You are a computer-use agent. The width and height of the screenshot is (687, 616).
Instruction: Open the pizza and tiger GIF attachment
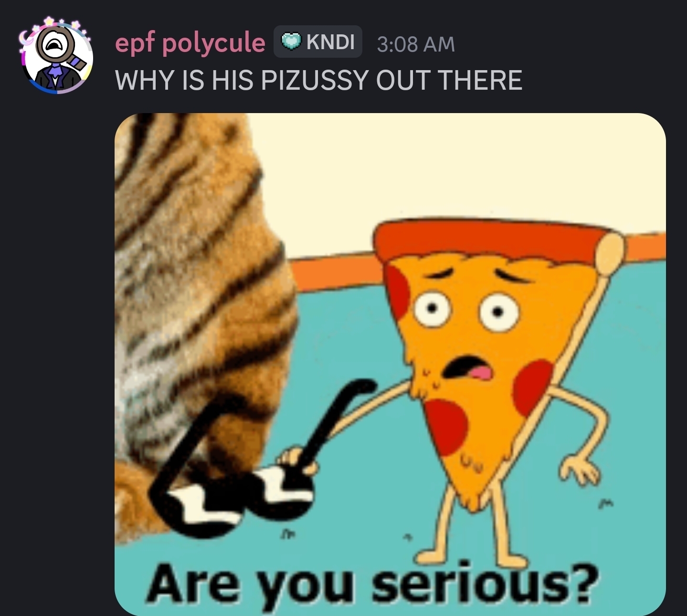coord(390,364)
